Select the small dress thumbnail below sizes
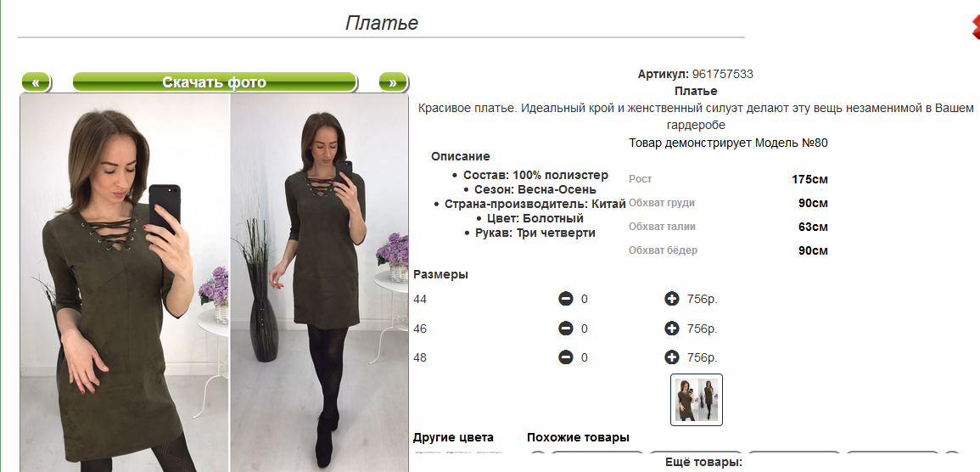The height and width of the screenshot is (472, 980). (x=697, y=399)
